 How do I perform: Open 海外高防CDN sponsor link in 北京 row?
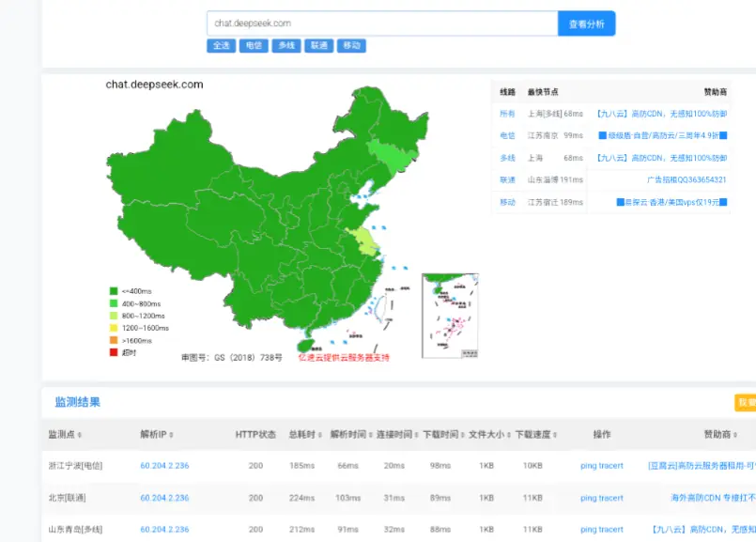pyautogui.click(x=713, y=498)
